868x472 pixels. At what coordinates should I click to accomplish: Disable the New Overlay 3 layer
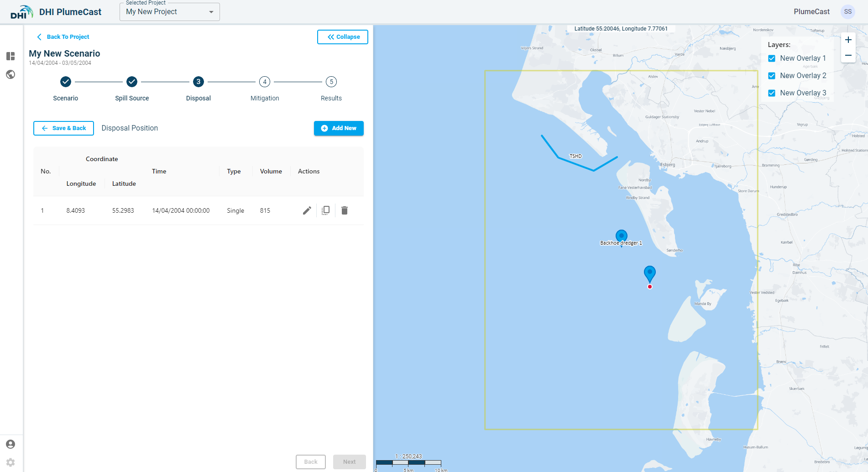point(772,93)
